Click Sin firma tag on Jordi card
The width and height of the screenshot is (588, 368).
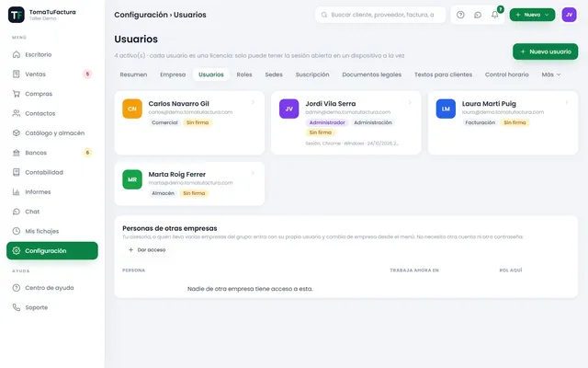(321, 132)
